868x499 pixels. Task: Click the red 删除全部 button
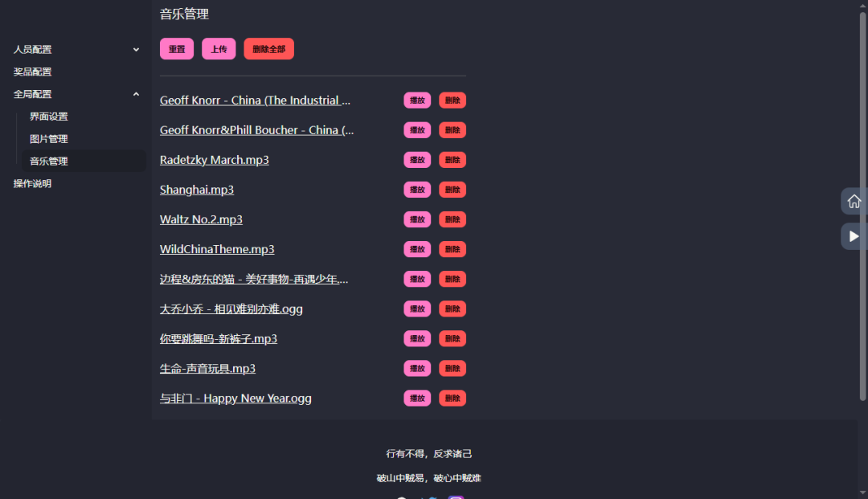pos(268,49)
